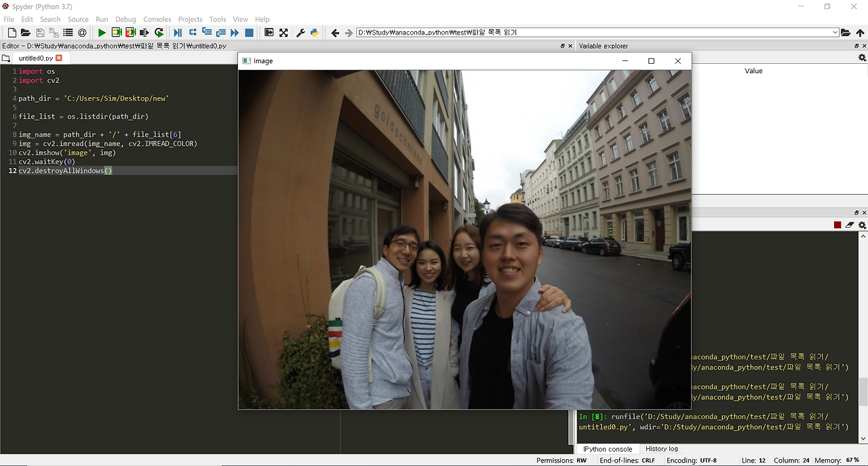Interrupt the kernel with the red stop square
868x466 pixels.
pyautogui.click(x=837, y=225)
